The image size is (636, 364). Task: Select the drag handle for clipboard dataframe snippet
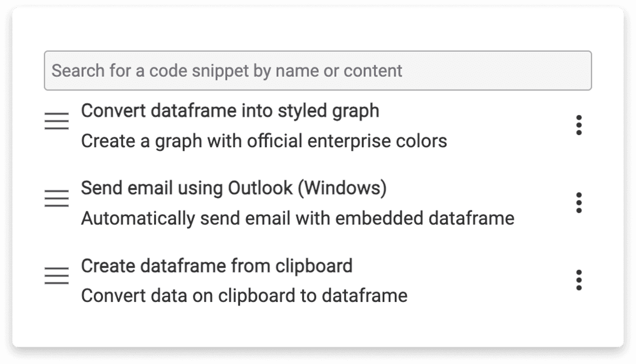[56, 277]
